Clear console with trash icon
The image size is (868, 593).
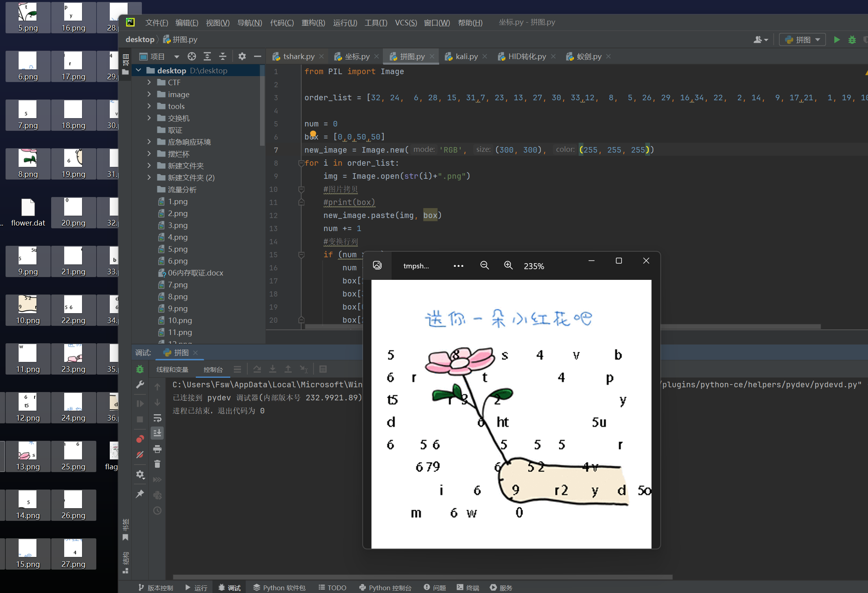point(157,464)
